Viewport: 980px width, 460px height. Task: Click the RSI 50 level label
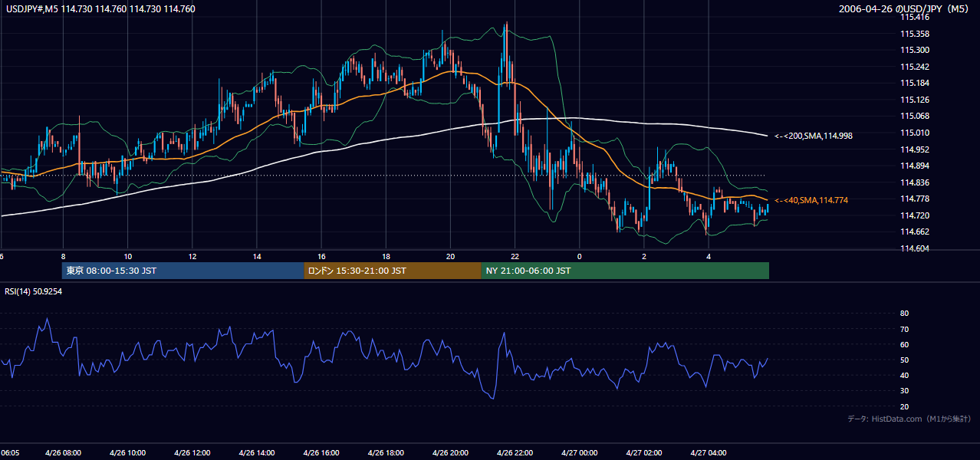coord(904,360)
